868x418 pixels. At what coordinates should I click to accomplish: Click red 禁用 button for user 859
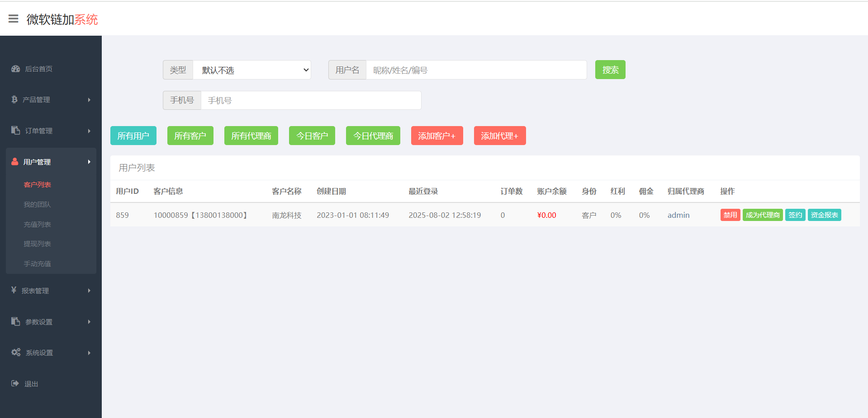pos(730,215)
